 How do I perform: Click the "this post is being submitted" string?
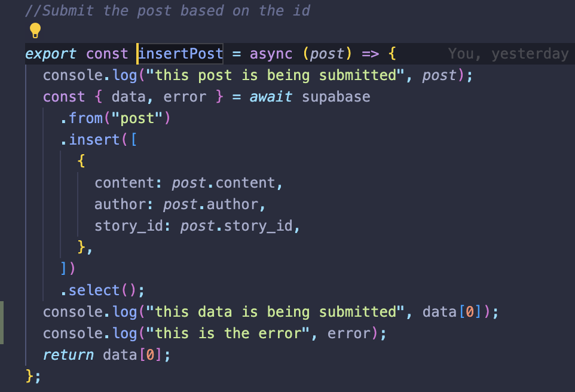[275, 75]
